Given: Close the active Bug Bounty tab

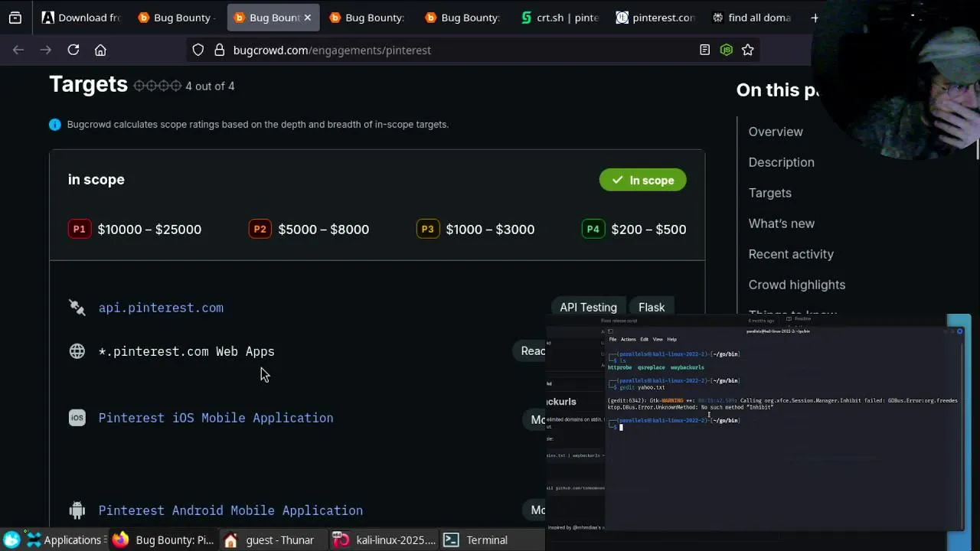Looking at the screenshot, I should pyautogui.click(x=307, y=18).
